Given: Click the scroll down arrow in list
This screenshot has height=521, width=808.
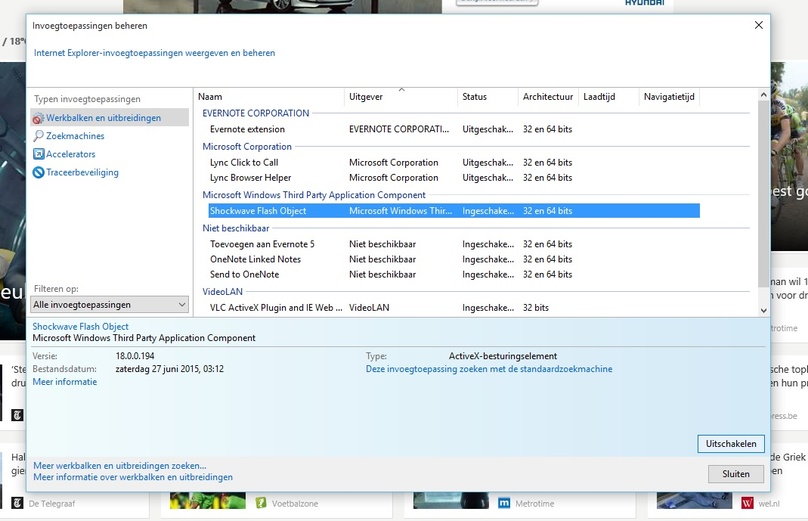Looking at the screenshot, I should [764, 310].
